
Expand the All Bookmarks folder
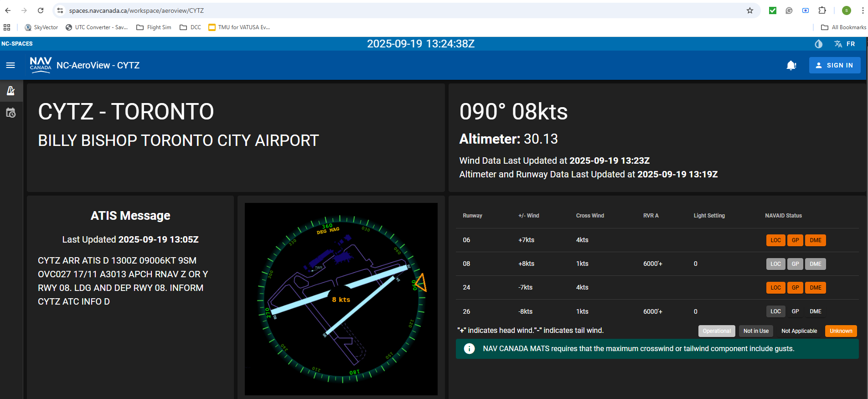[843, 27]
